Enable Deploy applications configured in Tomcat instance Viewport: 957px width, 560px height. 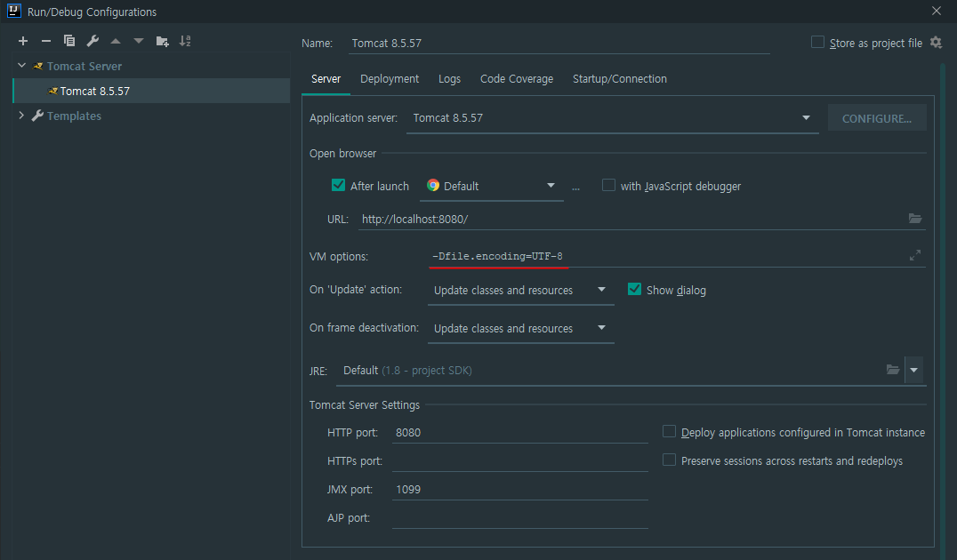(x=669, y=431)
